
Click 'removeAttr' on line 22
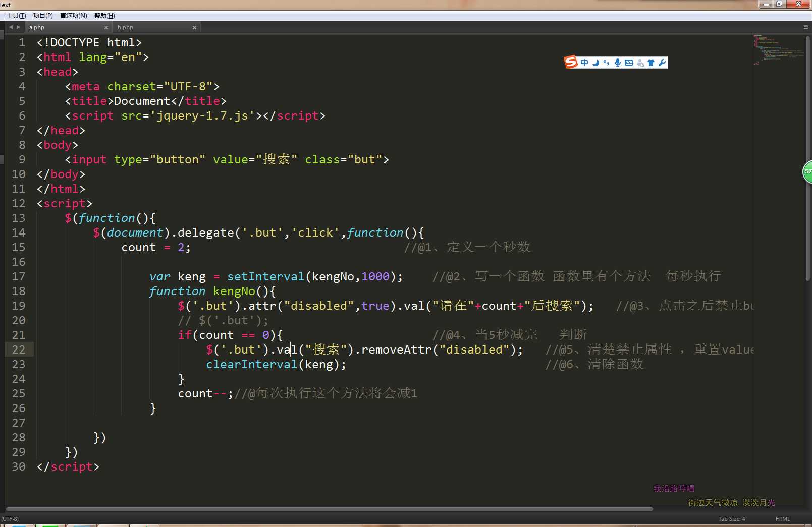click(x=397, y=349)
